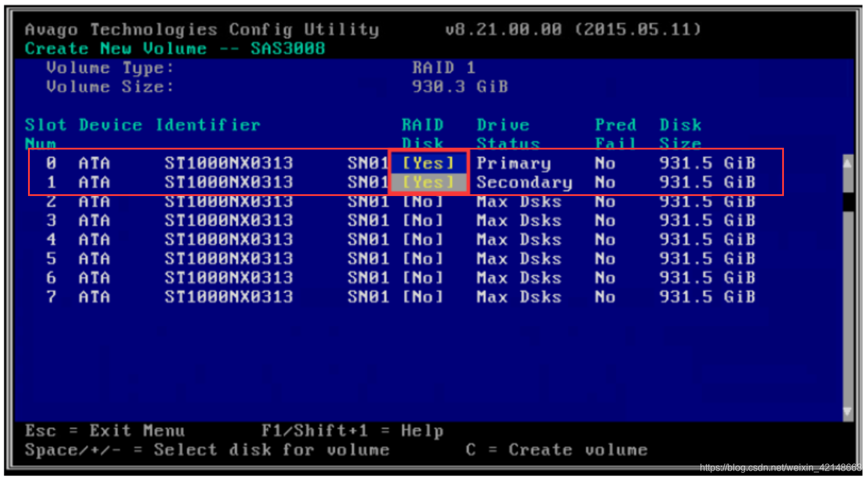The width and height of the screenshot is (868, 479).
Task: Click version text 'v8.21.00.00 (2015.05.11)'
Action: coord(572,29)
